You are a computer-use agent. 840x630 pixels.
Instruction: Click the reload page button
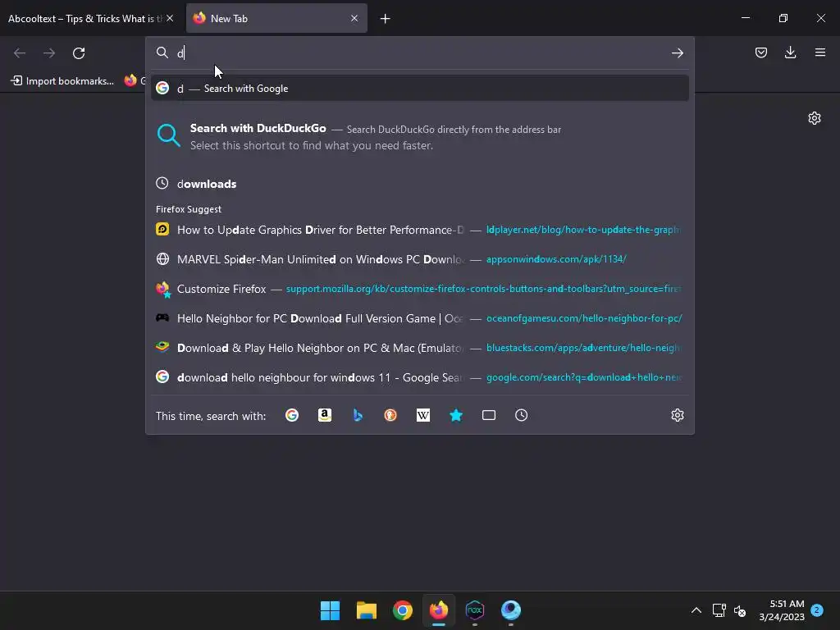79,53
